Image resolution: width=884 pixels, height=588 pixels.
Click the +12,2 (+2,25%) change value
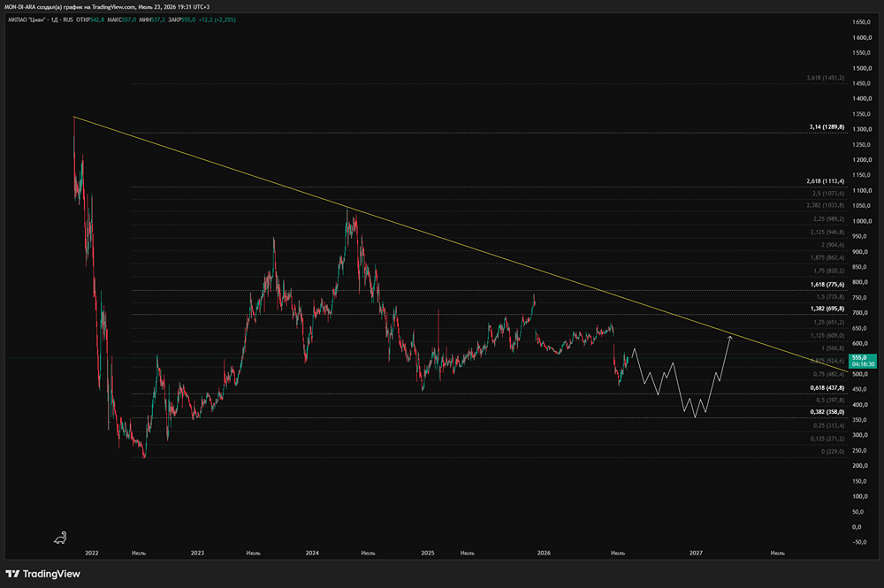click(217, 19)
